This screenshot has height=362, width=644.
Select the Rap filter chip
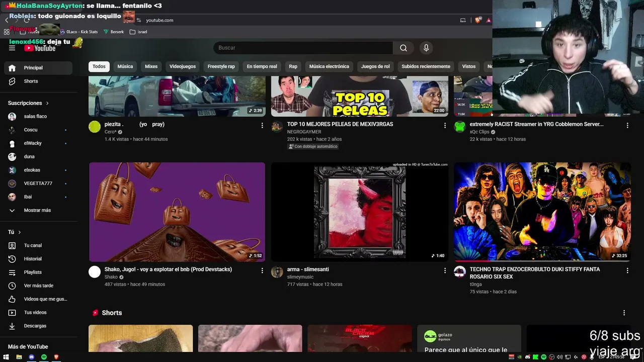(293, 66)
